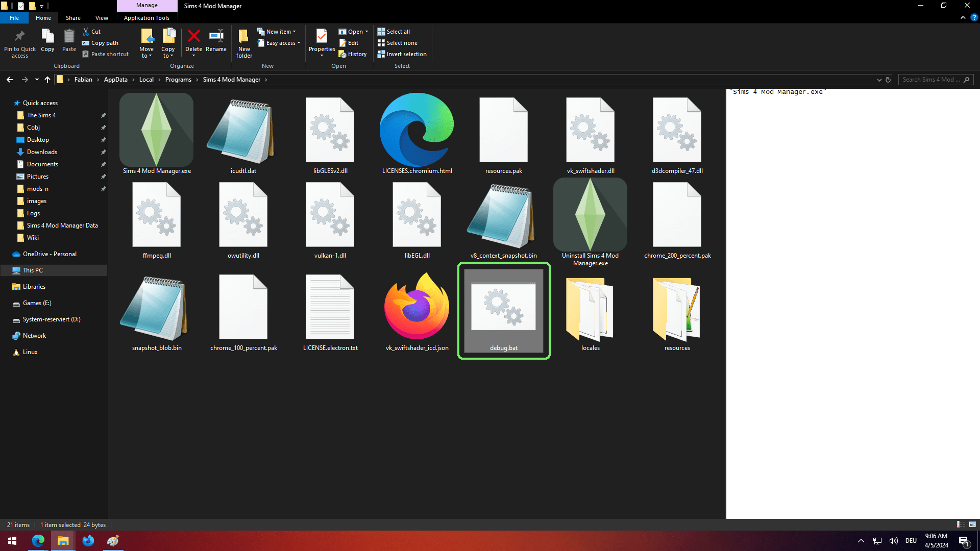Select the vk_swiftshader.dll file
This screenshot has width=980, height=551.
click(x=590, y=134)
